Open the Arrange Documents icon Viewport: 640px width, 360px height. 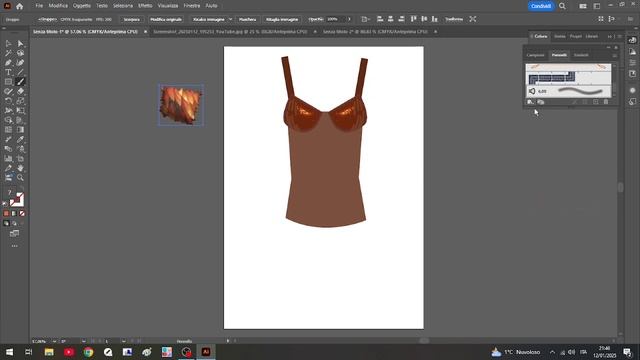point(583,6)
